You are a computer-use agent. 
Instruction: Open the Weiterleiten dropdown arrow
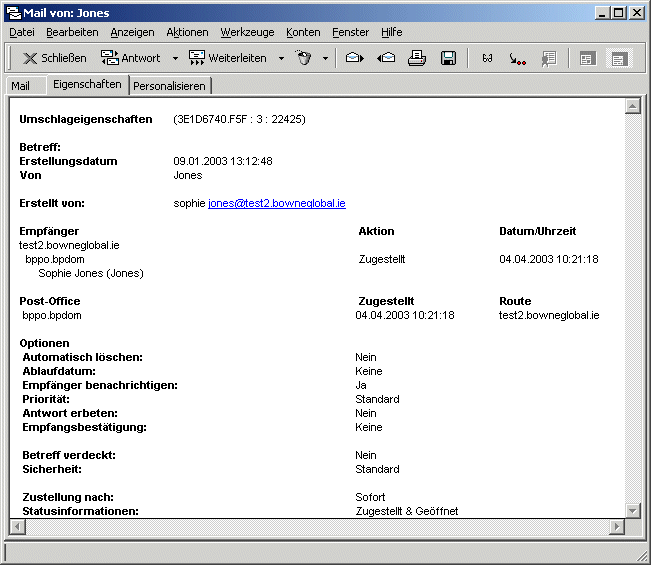pyautogui.click(x=281, y=59)
